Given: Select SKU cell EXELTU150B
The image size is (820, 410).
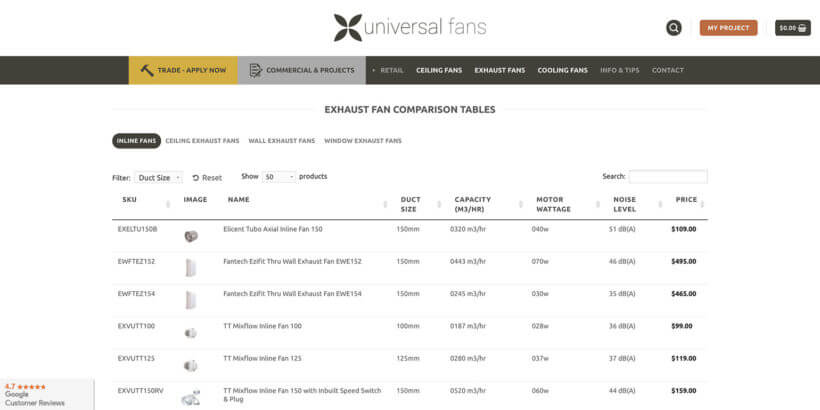Looking at the screenshot, I should coord(138,229).
